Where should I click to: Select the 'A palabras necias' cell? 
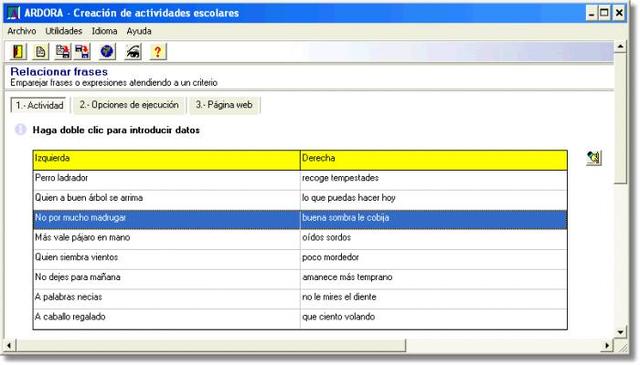click(x=167, y=299)
